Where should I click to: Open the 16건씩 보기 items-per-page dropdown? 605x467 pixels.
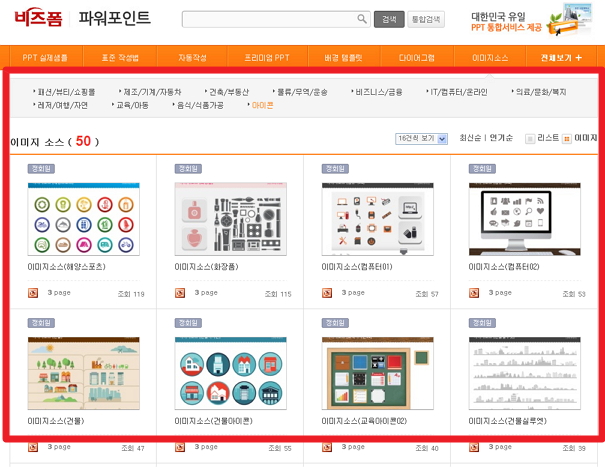[421, 139]
